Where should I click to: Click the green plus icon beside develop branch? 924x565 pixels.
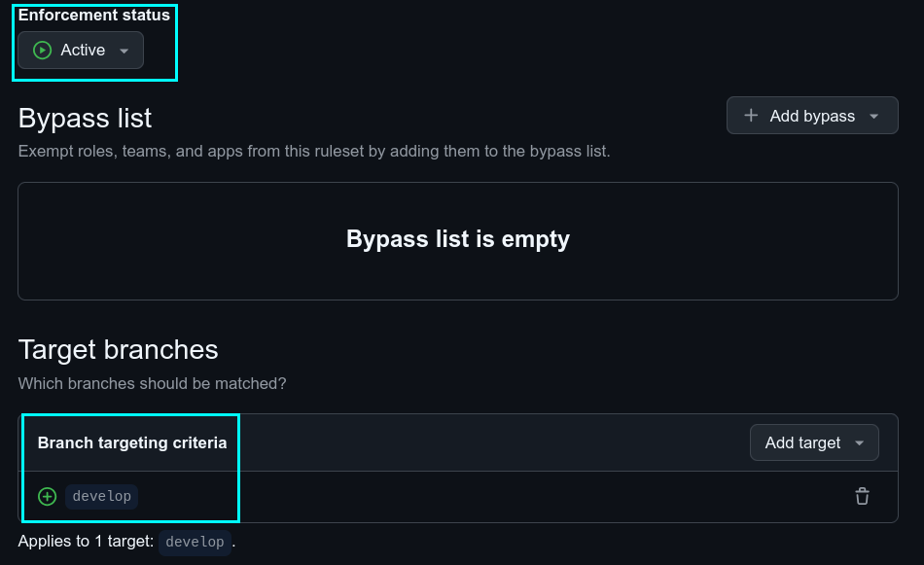(x=47, y=496)
